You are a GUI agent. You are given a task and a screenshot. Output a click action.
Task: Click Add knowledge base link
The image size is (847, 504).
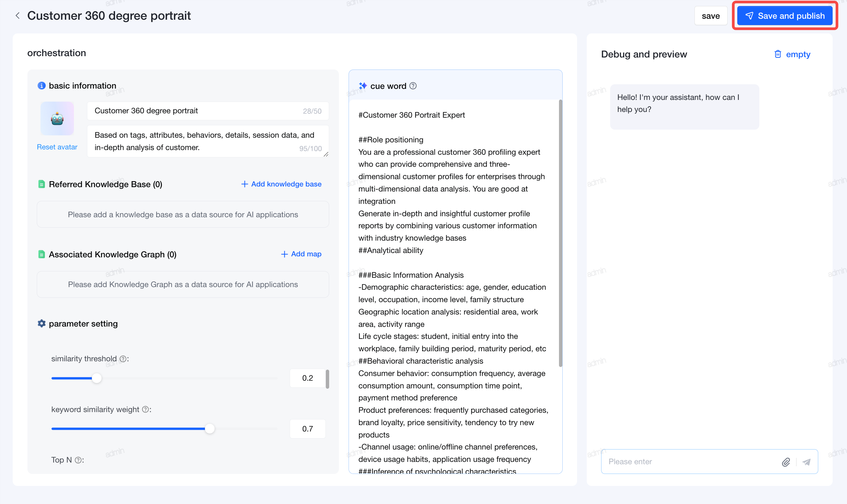(x=281, y=184)
